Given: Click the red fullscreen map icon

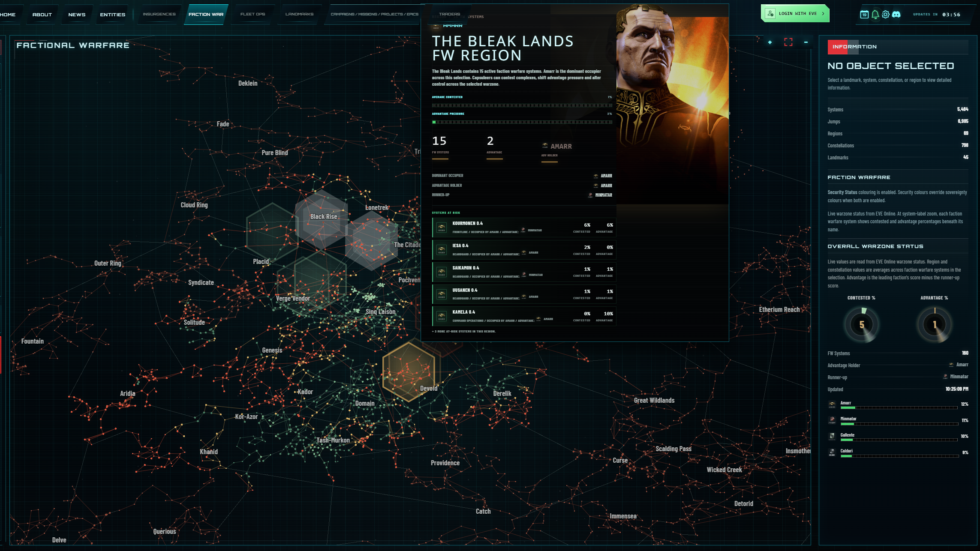Looking at the screenshot, I should click(x=788, y=42).
